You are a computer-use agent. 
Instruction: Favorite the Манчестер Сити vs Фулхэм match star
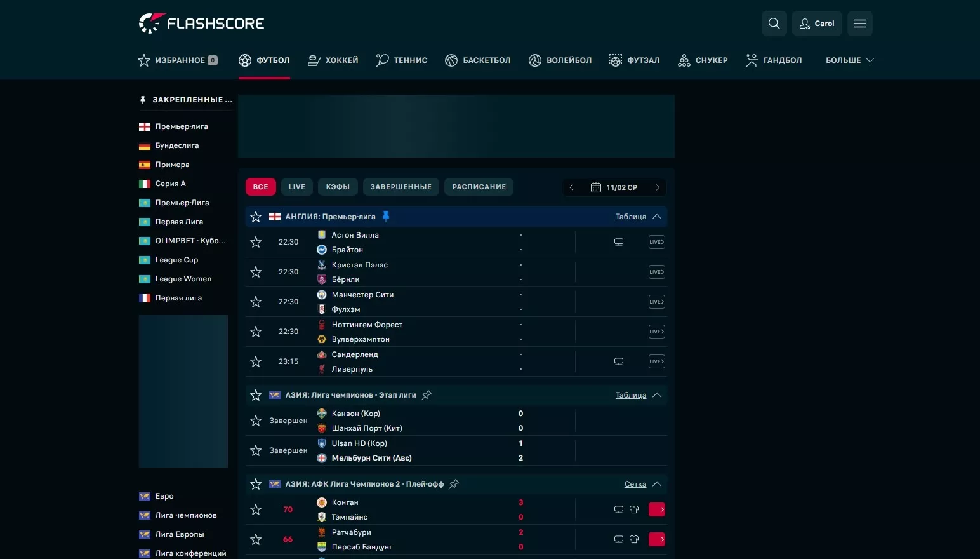coord(256,302)
